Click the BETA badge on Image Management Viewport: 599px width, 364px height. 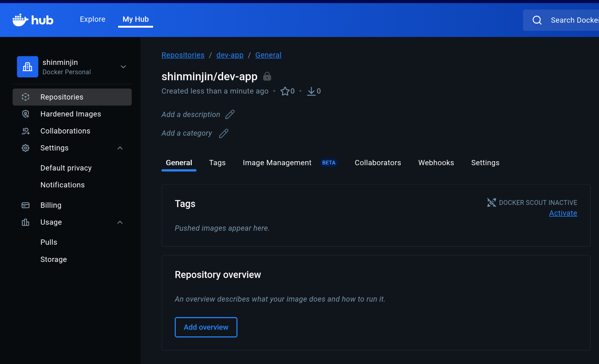[x=329, y=163]
